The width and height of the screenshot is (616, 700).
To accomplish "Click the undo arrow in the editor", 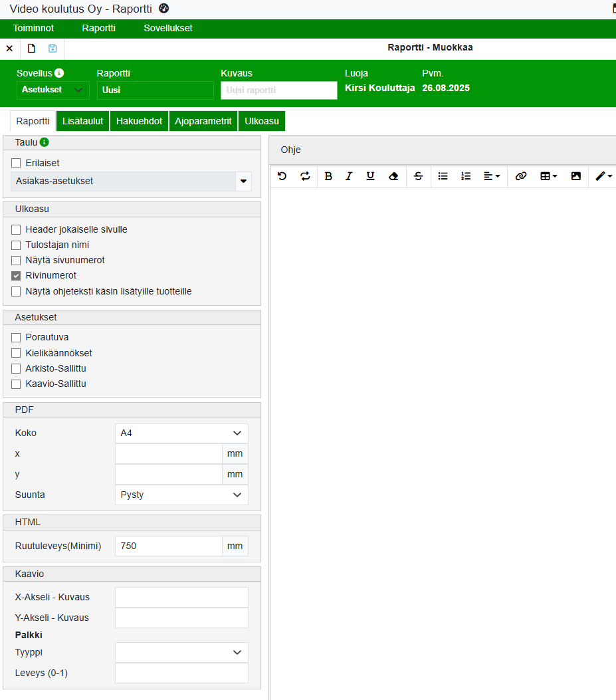I will pyautogui.click(x=282, y=176).
